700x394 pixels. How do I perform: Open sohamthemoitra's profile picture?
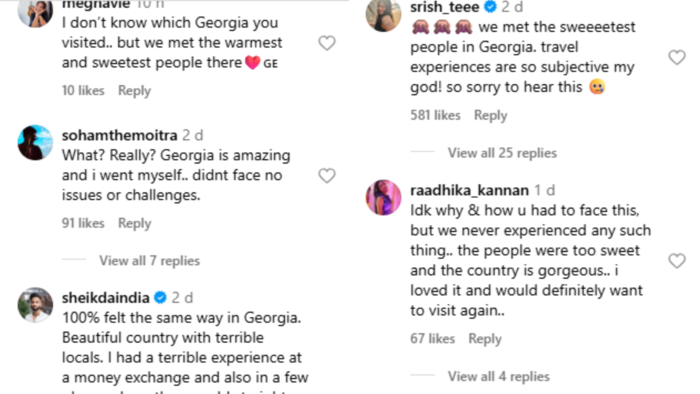[35, 143]
